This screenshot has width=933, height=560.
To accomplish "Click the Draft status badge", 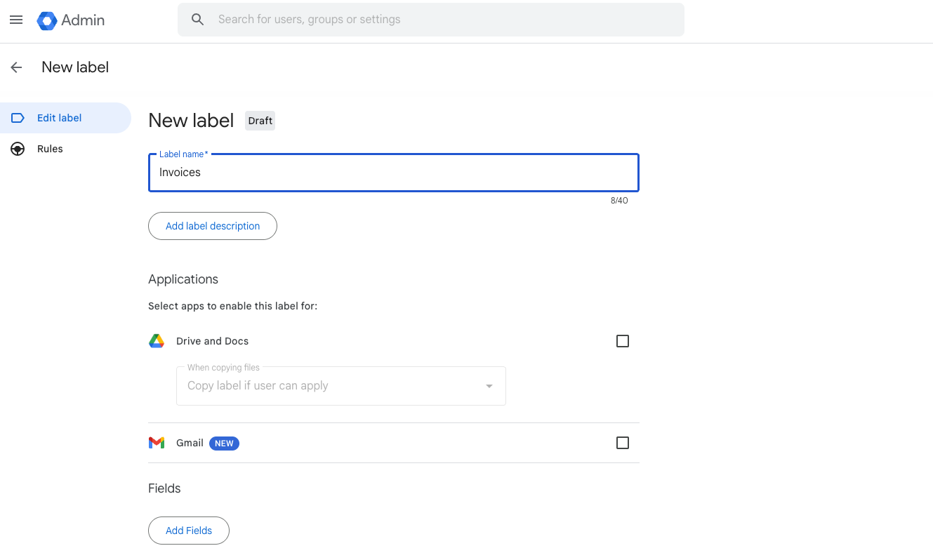I will 260,120.
